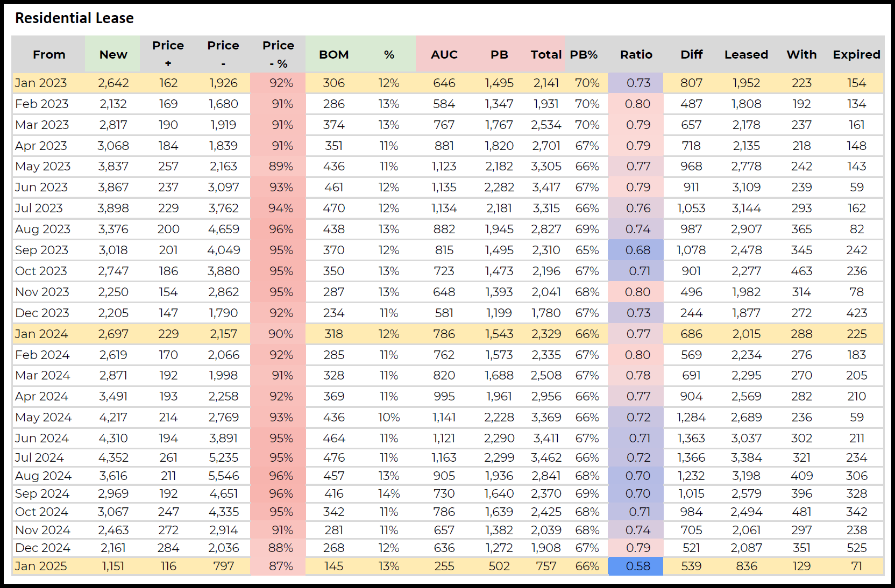Select the blue 0.58 Ratio cell for Jan 2025
895x588 pixels.
[x=638, y=567]
